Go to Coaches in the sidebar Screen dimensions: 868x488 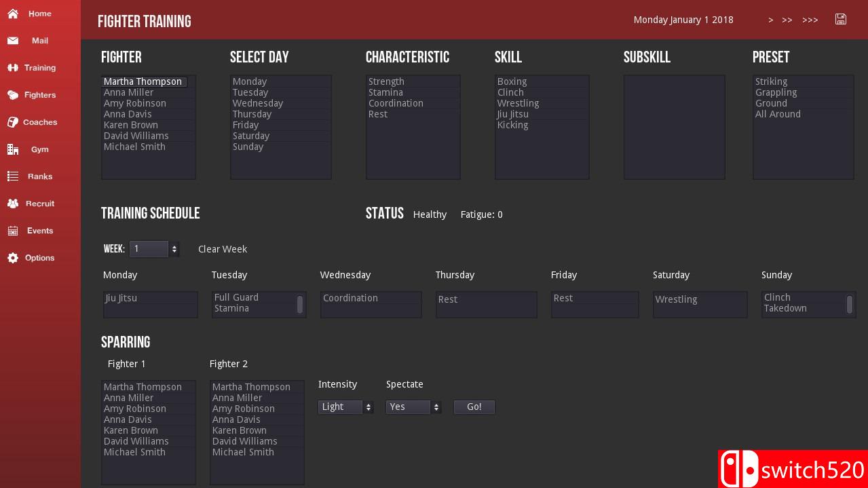coord(39,122)
